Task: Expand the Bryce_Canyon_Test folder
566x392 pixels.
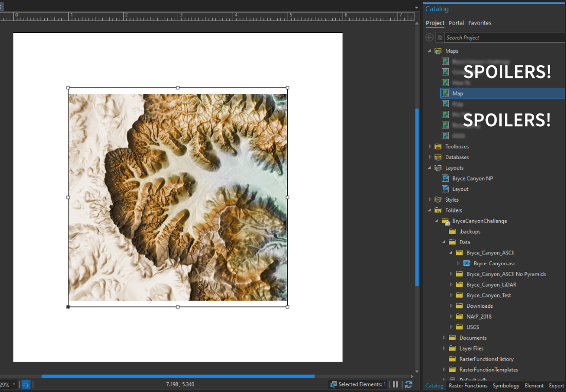Action: point(451,296)
